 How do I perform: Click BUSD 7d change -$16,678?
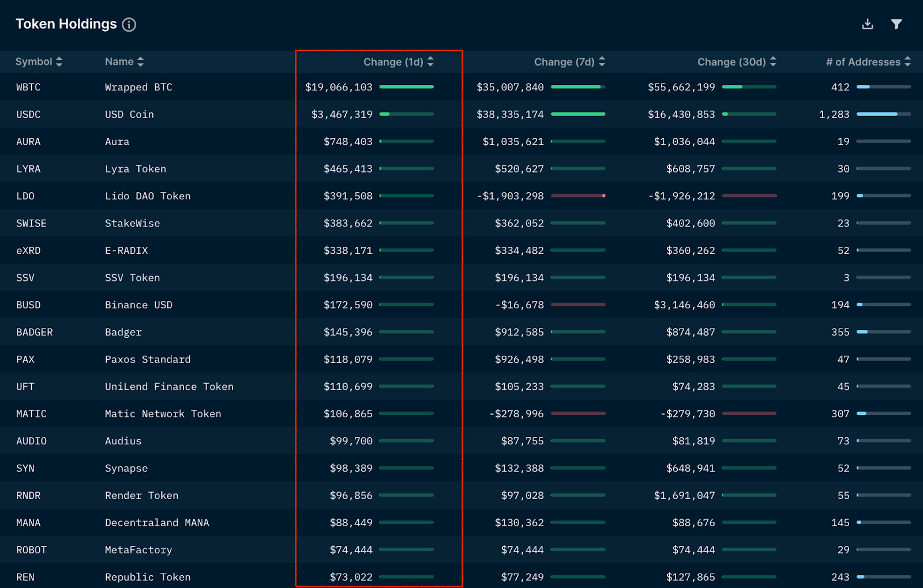point(520,305)
